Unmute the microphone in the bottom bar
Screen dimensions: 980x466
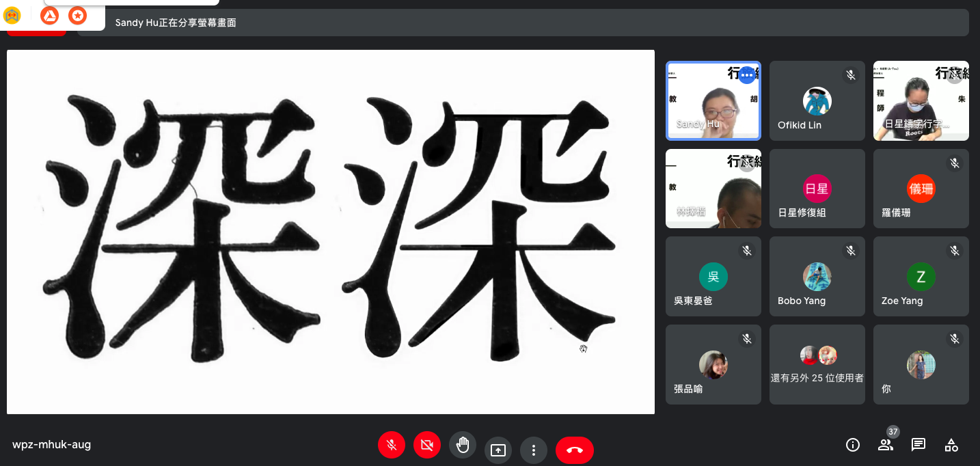pyautogui.click(x=392, y=446)
